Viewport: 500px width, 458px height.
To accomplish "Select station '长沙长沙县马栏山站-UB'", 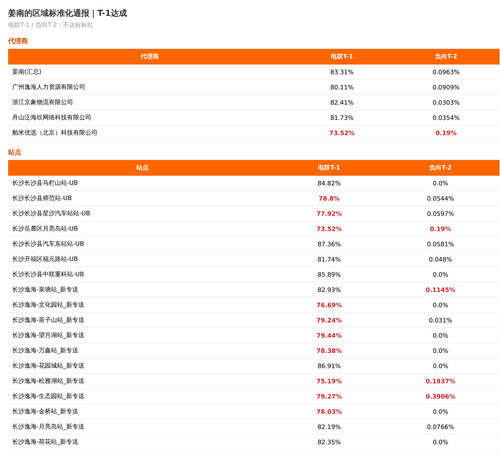I will pos(45,183).
